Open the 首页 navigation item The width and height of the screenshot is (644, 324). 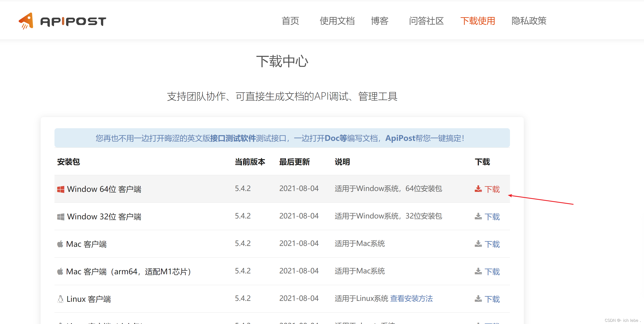tap(290, 21)
